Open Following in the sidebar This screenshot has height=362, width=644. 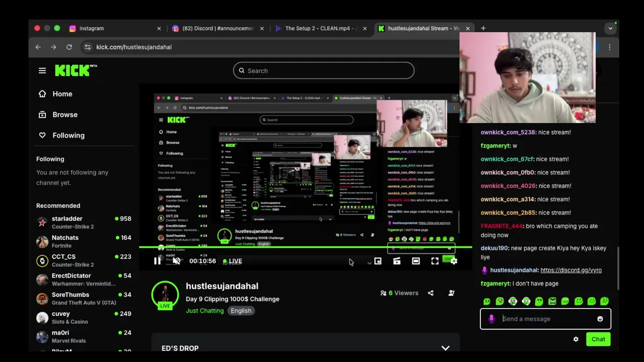[x=61, y=135]
